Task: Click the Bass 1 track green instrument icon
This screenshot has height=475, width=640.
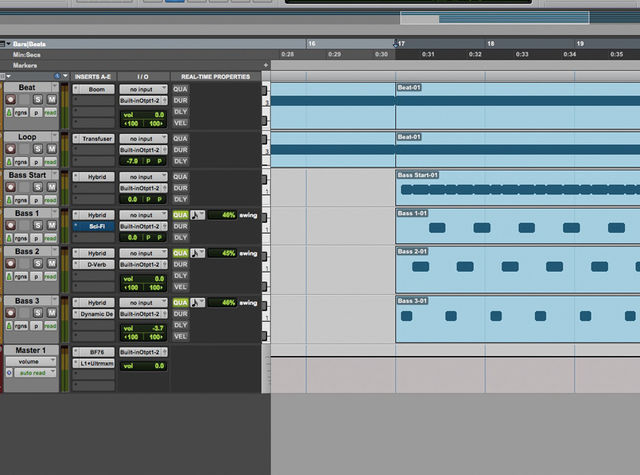Action: [9, 238]
